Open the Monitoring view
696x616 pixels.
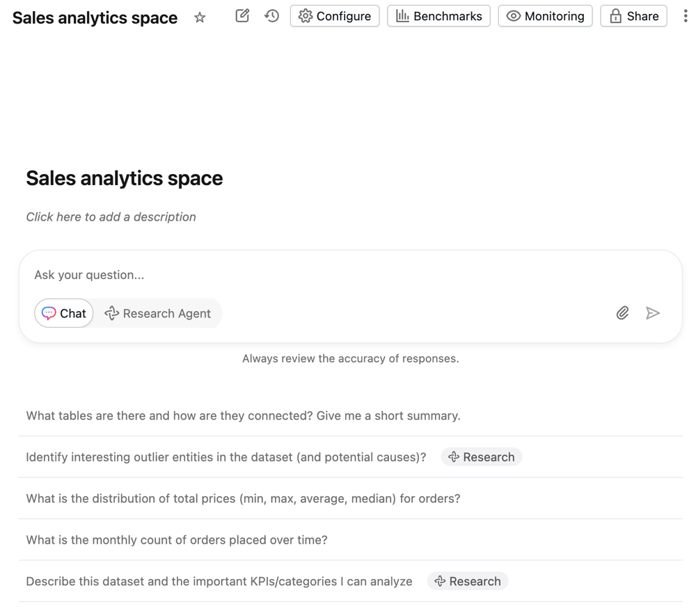[545, 16]
